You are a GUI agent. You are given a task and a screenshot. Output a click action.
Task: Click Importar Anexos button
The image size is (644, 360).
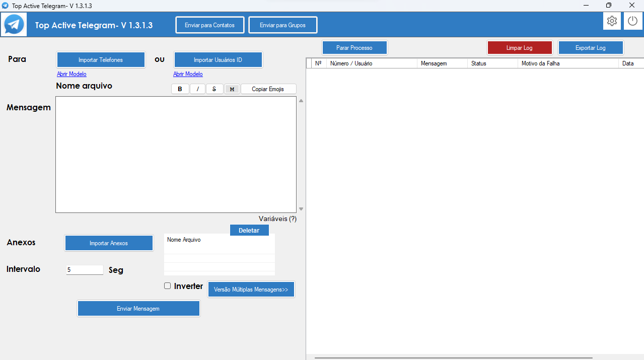pos(109,243)
